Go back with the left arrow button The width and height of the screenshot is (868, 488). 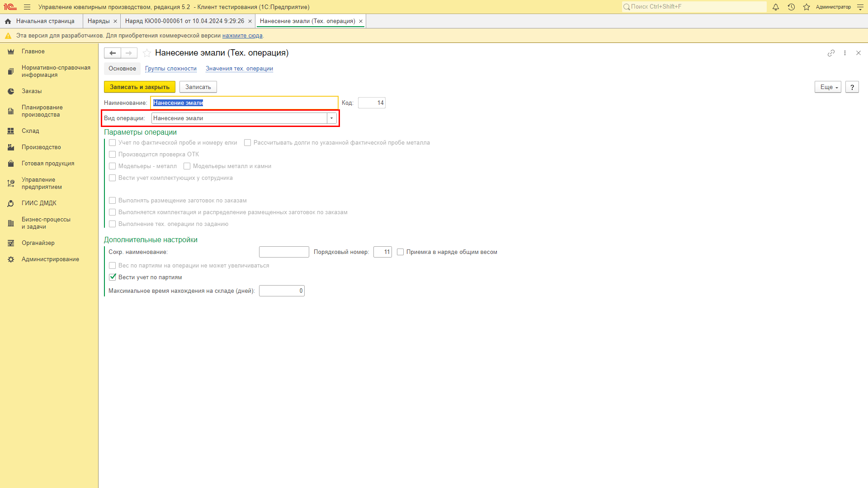tap(113, 53)
